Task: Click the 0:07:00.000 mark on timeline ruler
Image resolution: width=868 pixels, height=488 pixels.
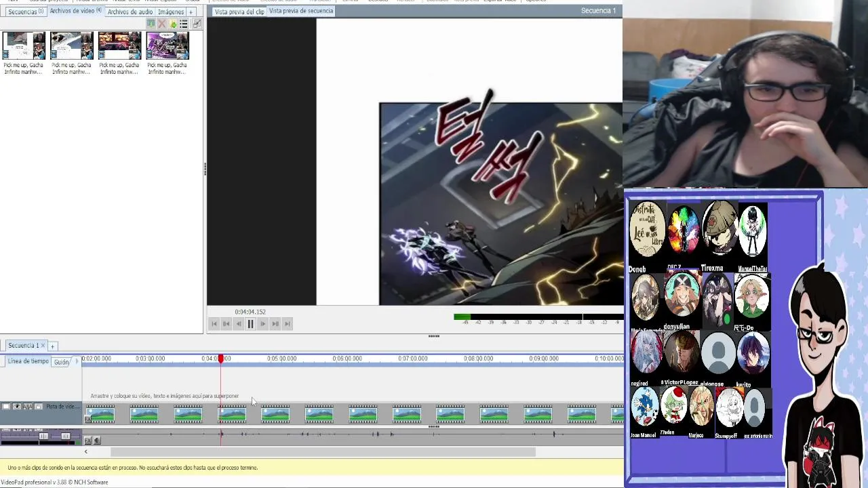Action: [412, 359]
